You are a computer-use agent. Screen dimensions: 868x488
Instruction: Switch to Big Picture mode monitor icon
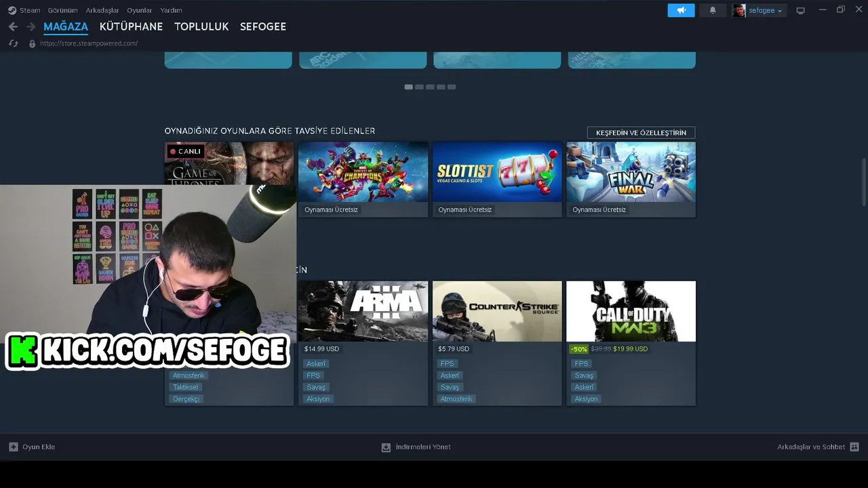801,10
